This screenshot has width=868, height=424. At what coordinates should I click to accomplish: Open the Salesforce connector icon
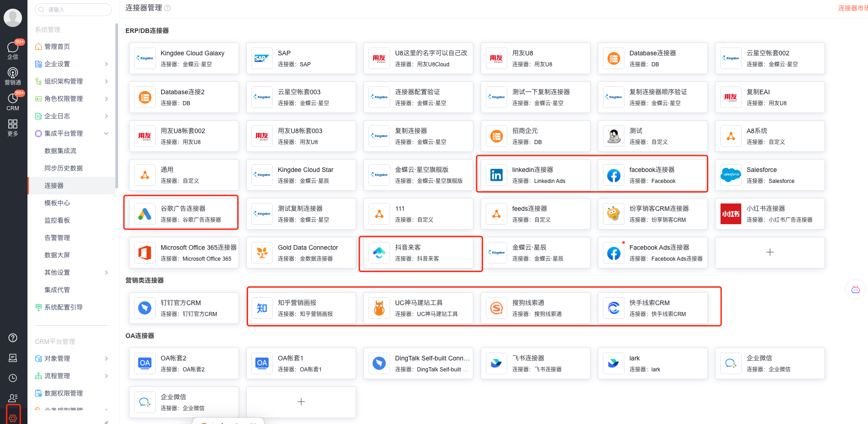coord(731,175)
